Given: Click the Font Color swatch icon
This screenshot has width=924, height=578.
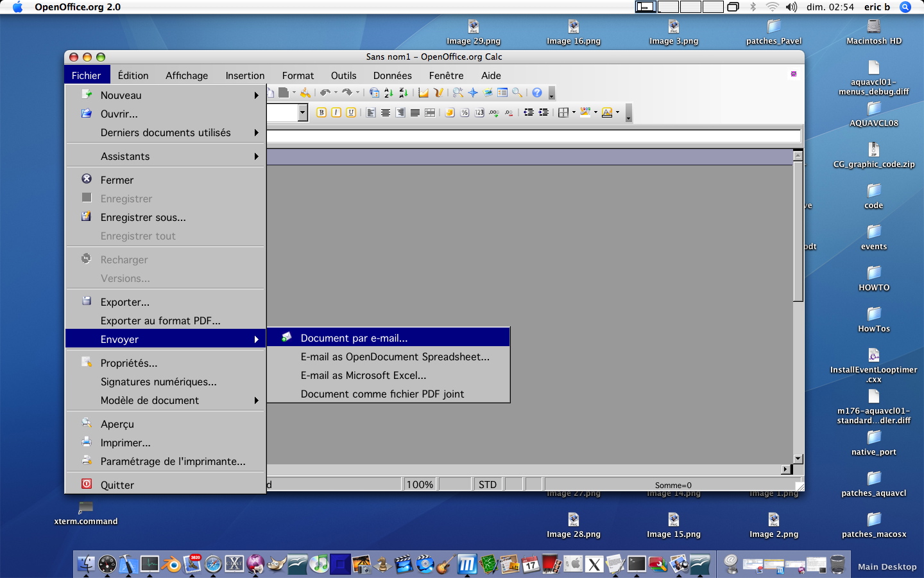Looking at the screenshot, I should coord(607,112).
